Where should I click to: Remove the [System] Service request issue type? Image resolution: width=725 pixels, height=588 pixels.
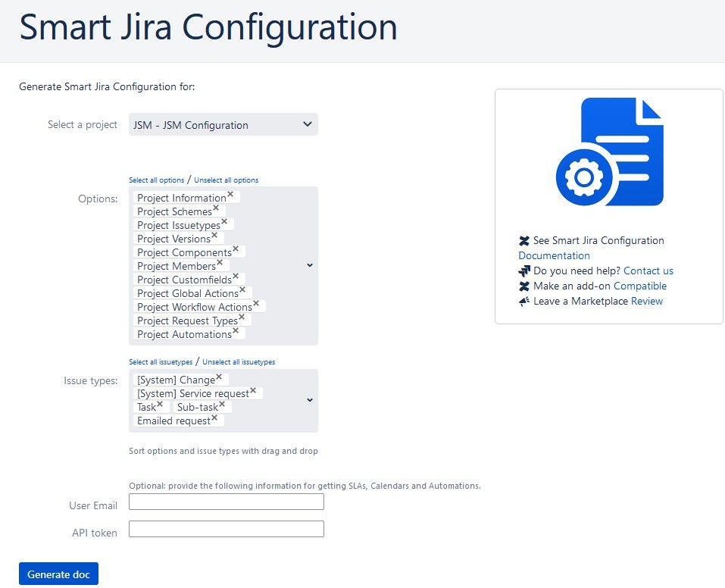(x=253, y=390)
